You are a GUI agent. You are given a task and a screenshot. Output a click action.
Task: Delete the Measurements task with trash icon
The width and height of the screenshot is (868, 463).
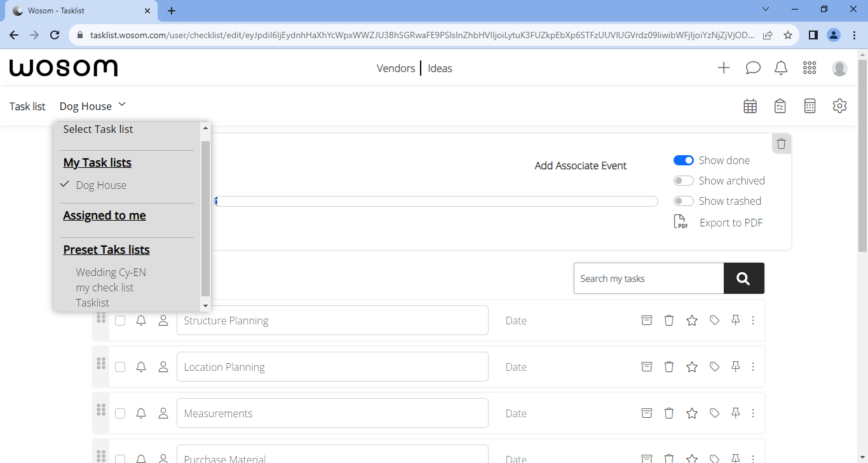click(x=668, y=413)
